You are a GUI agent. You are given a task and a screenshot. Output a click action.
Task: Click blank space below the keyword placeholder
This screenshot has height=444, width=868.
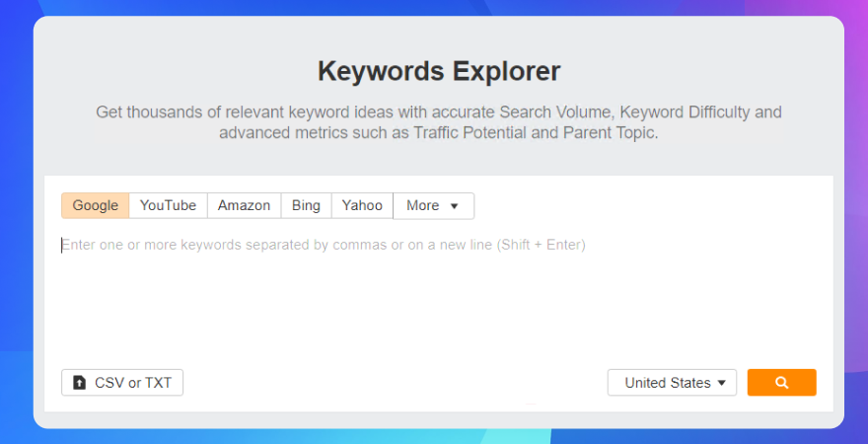click(438, 310)
